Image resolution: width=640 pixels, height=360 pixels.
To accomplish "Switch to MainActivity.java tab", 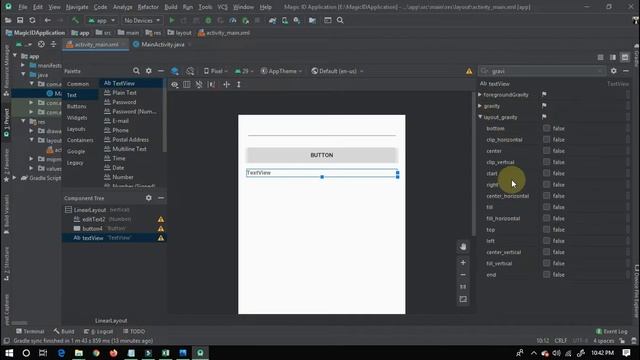I will 162,44.
